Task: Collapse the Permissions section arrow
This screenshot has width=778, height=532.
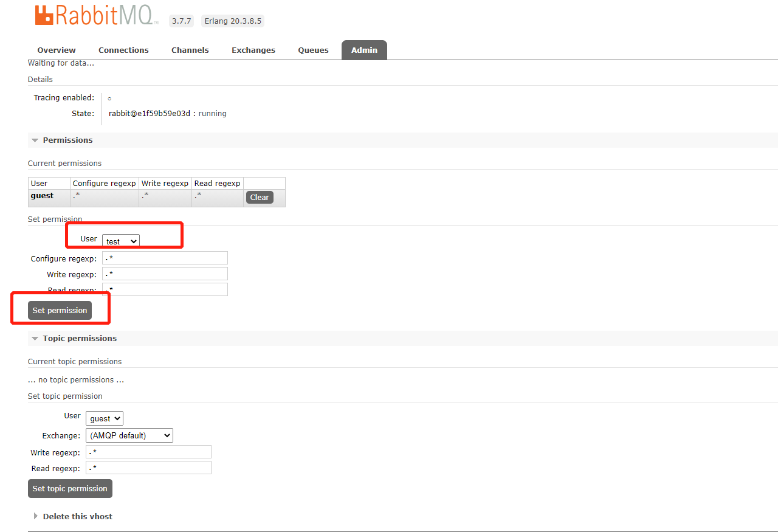Action: [35, 140]
